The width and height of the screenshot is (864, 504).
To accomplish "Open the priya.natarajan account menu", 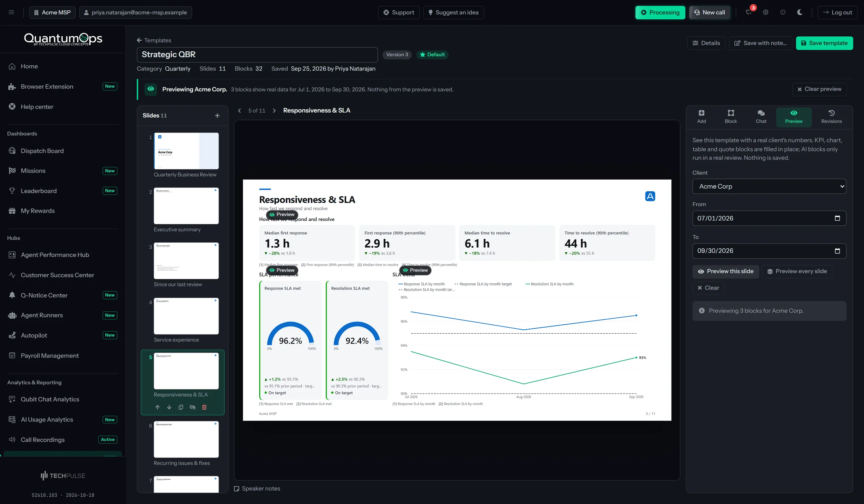I will coord(135,12).
